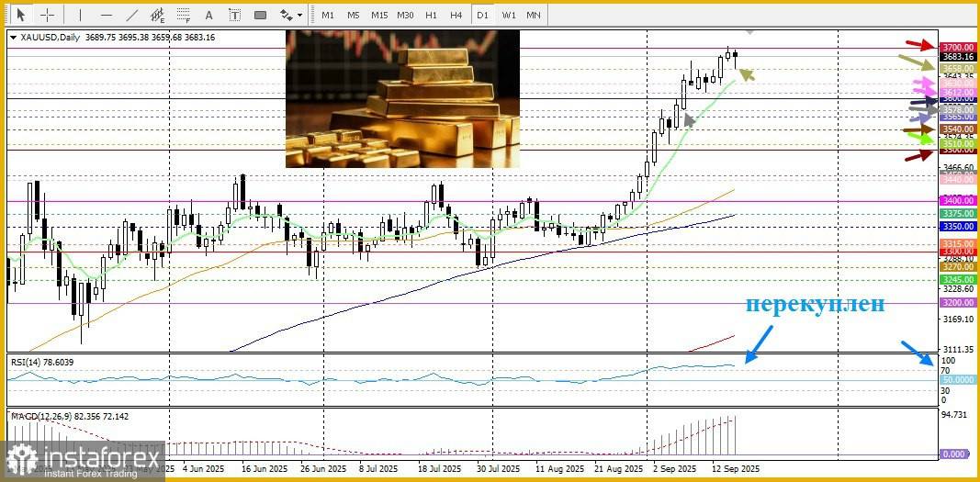This screenshot has width=980, height=482.
Task: Toggle the active D1 timeframe button
Action: 482,15
